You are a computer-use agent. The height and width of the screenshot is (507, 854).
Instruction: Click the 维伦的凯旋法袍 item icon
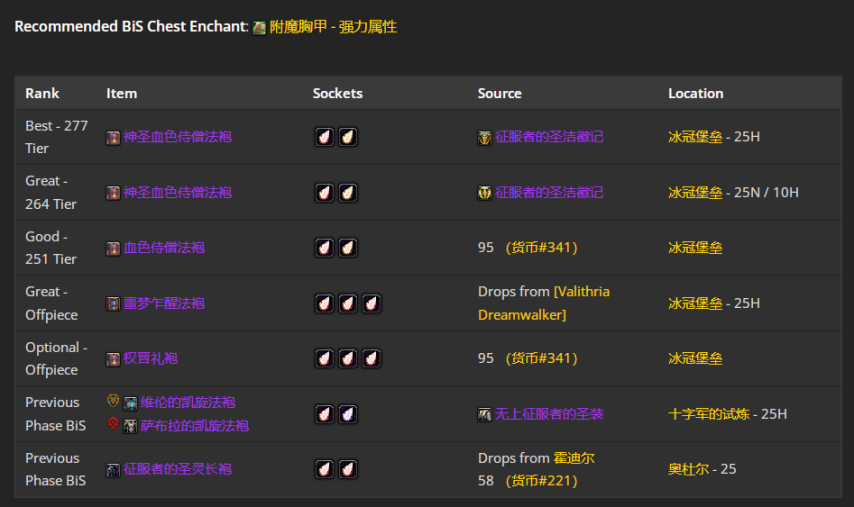[130, 404]
